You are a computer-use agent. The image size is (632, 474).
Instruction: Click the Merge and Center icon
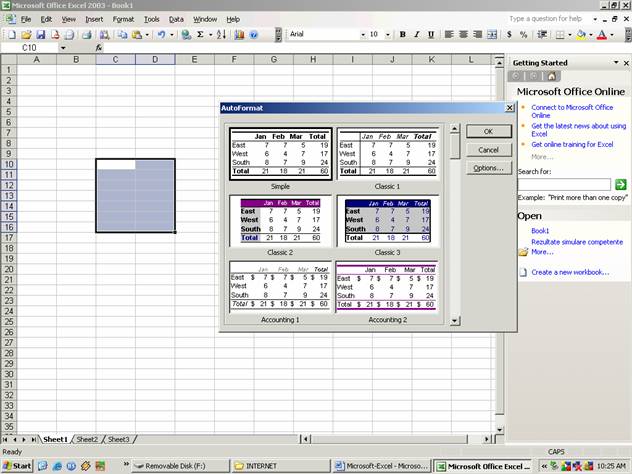[x=492, y=35]
